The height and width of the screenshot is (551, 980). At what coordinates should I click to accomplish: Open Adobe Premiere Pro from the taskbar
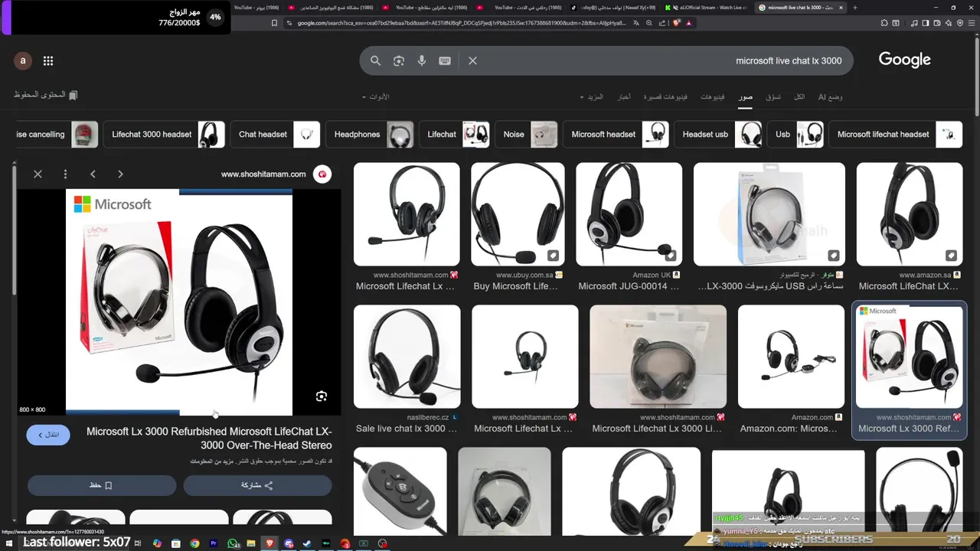coord(214,543)
